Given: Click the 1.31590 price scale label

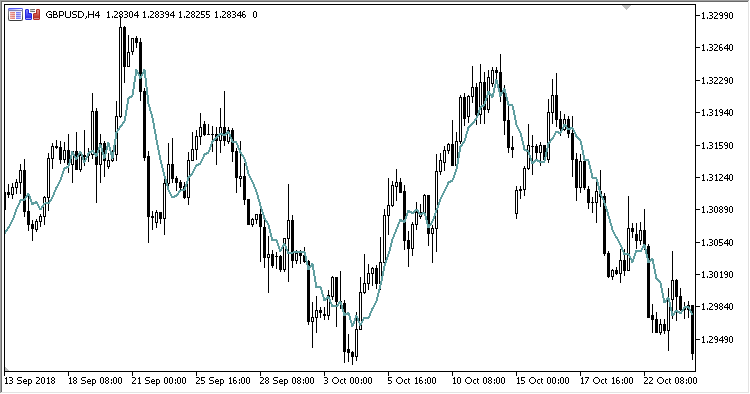Looking at the screenshot, I should tap(717, 145).
